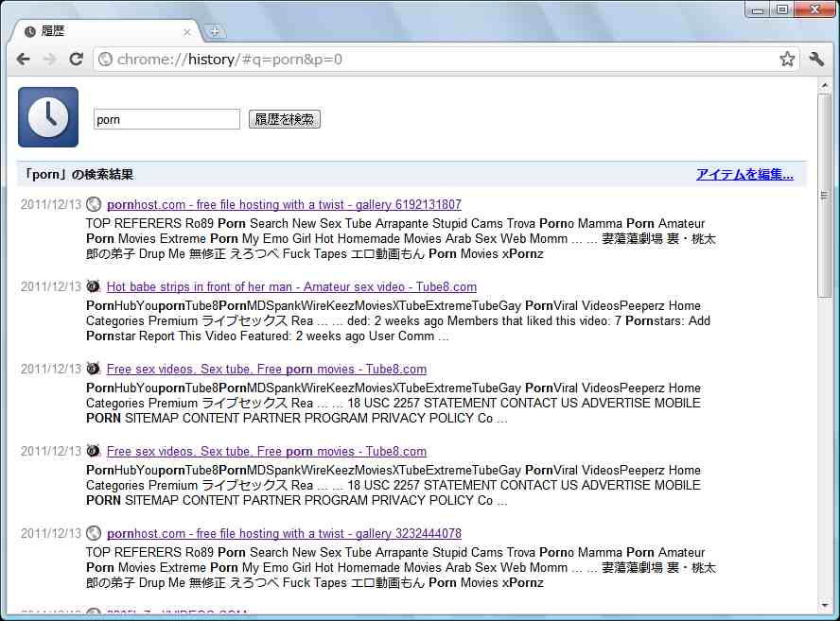Image resolution: width=840 pixels, height=621 pixels.
Task: Open the gallery 3232444078 link
Action: point(284,533)
